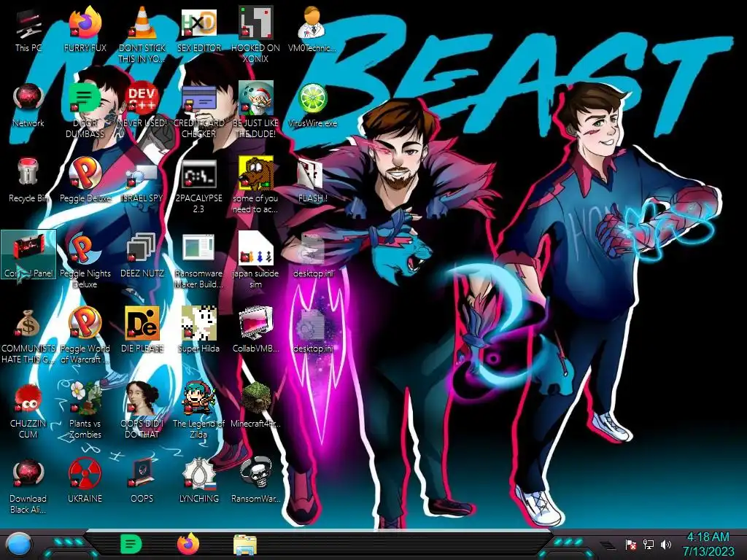Launch Firefox from the taskbar

pos(188,544)
